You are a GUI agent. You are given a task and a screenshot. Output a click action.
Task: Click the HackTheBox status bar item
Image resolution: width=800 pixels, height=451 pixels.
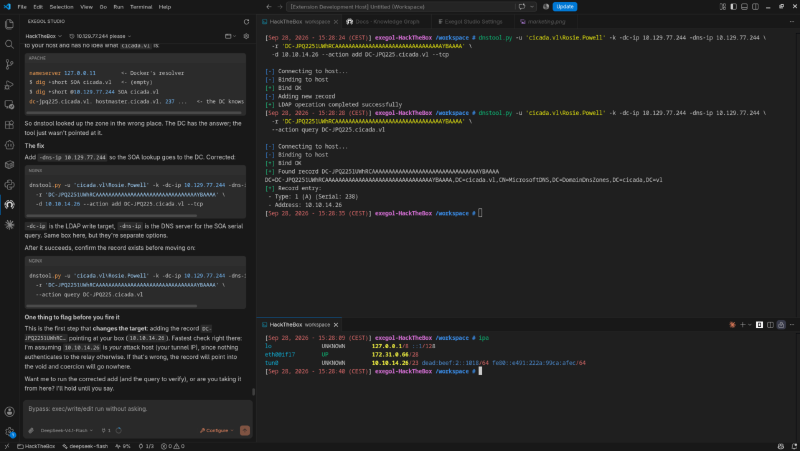click(x=36, y=446)
